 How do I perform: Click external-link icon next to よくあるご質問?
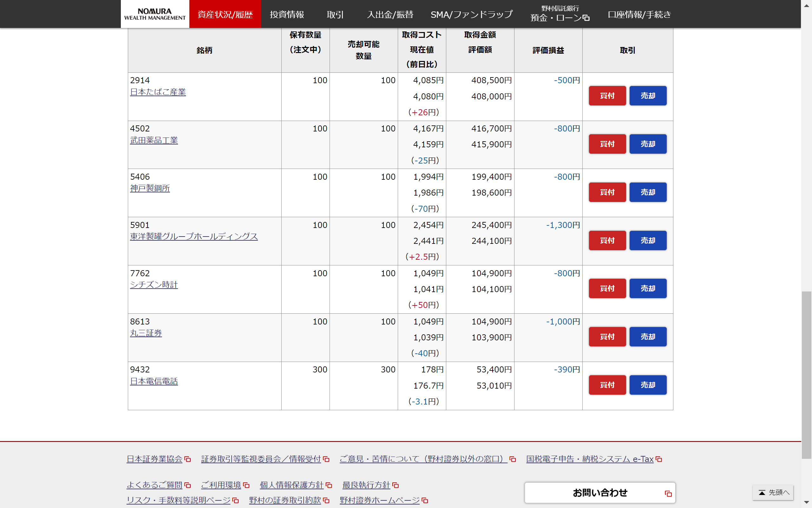187,485
